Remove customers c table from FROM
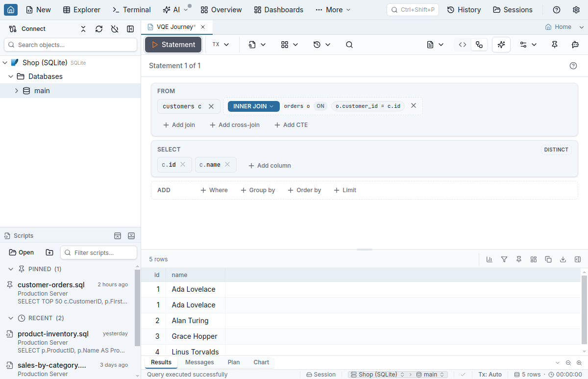Screen dimensions: 588x379 coord(211,106)
